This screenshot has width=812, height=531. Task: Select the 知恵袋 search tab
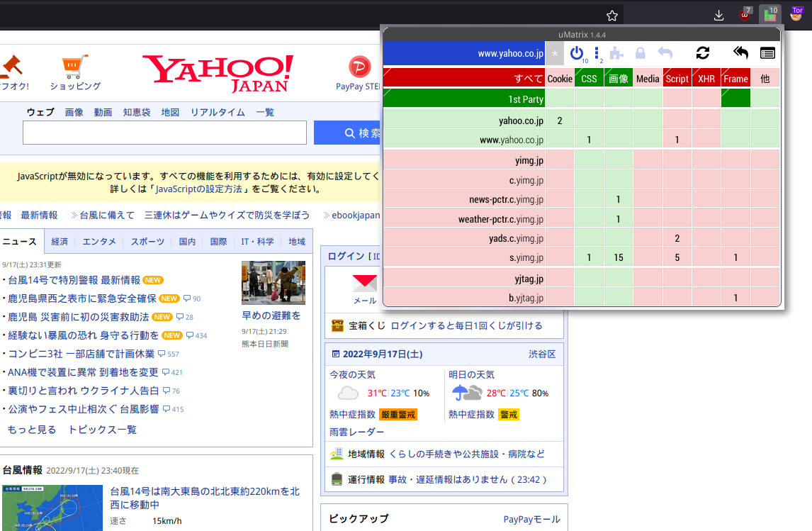[137, 112]
